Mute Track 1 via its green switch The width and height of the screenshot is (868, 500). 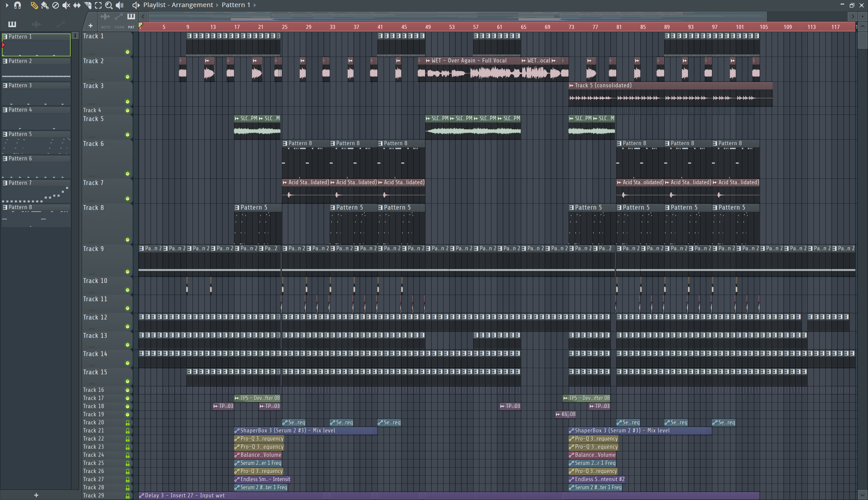(x=127, y=52)
